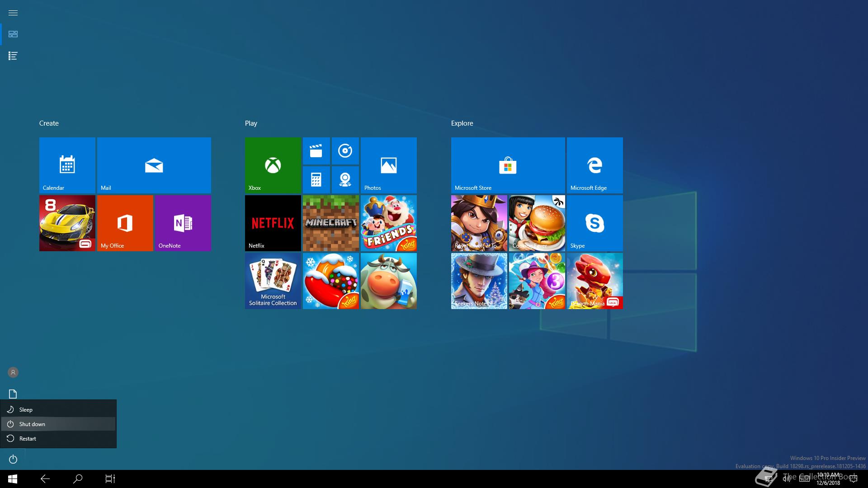Click the taskbar Back arrow

pyautogui.click(x=45, y=479)
